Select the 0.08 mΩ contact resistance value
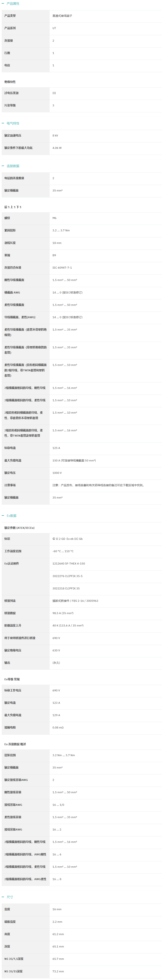The height and width of the screenshot is (980, 163). tap(58, 727)
